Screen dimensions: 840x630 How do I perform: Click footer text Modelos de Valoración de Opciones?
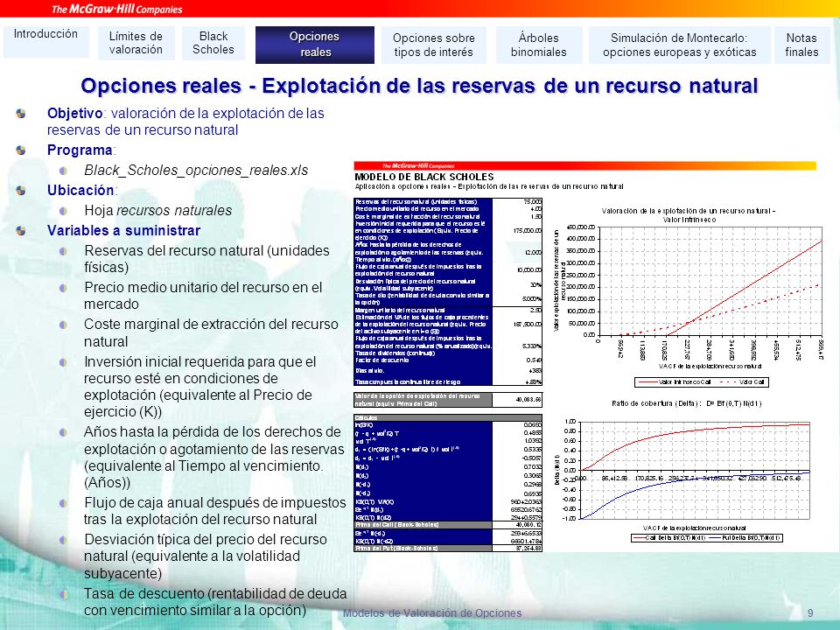[x=431, y=612]
